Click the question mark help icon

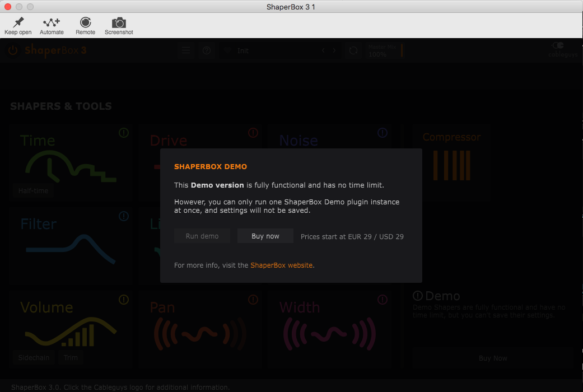pos(207,50)
